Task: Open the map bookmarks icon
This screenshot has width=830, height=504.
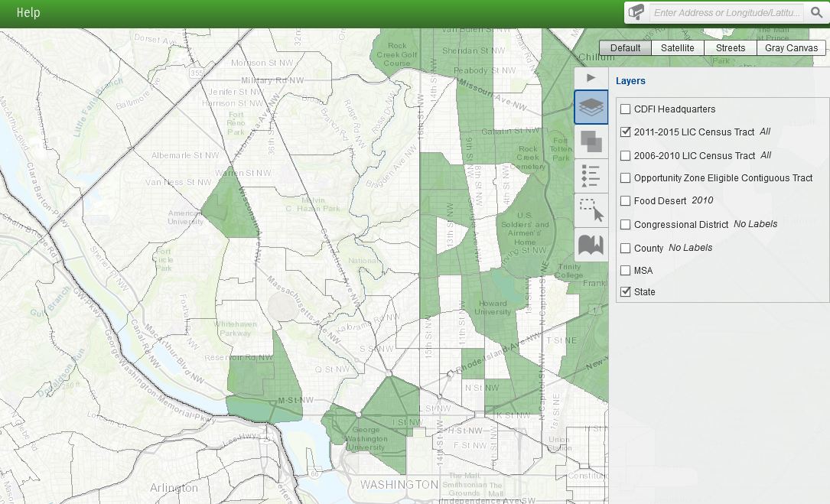Action: point(591,245)
